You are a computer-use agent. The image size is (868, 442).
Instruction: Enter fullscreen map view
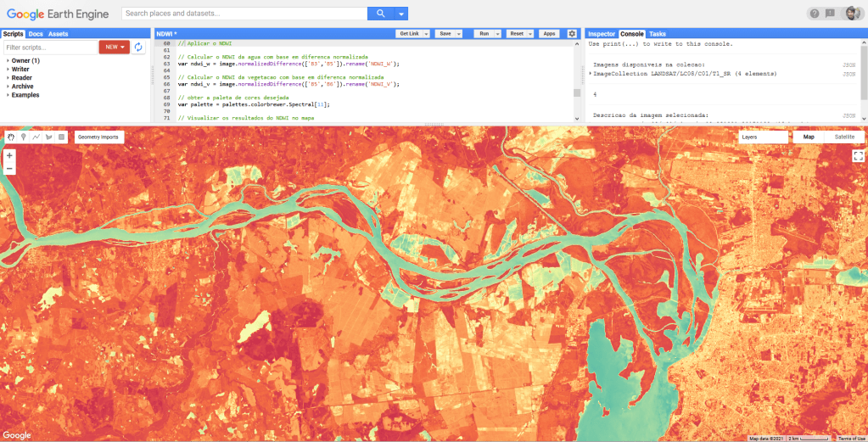click(858, 156)
